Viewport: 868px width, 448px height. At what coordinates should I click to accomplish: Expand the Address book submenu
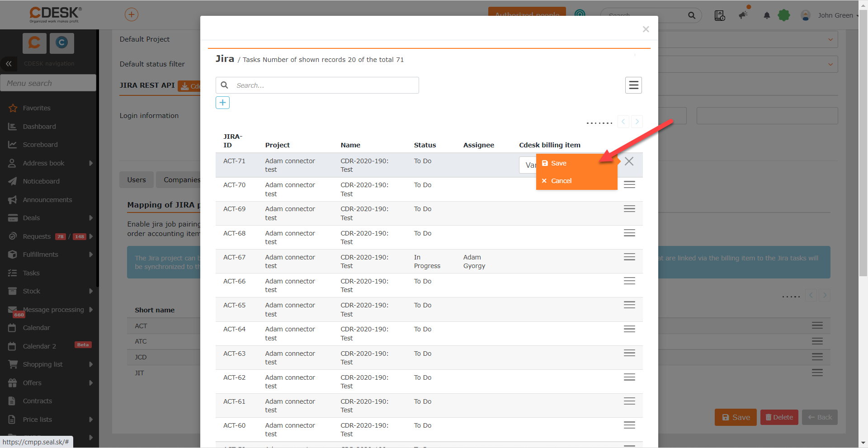91,163
